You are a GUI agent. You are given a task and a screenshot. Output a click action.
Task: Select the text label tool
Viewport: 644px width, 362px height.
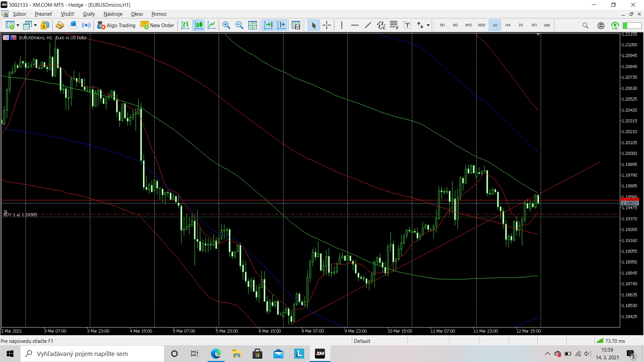pos(407,25)
